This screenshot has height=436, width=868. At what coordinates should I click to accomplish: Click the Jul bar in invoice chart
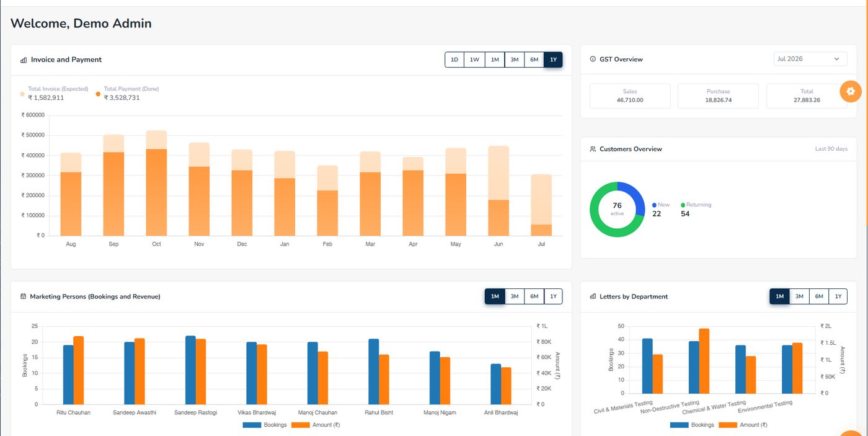pos(541,205)
